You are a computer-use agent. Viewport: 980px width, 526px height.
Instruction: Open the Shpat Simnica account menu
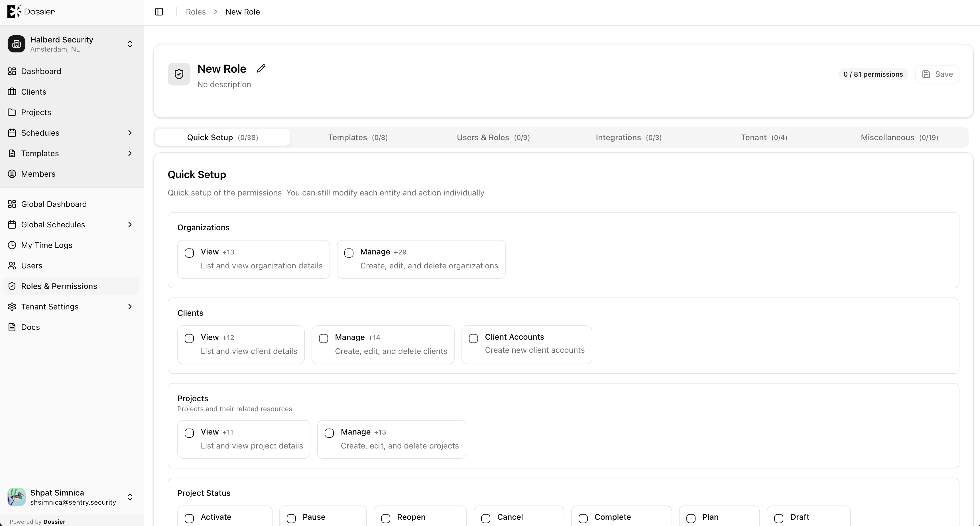(x=72, y=497)
